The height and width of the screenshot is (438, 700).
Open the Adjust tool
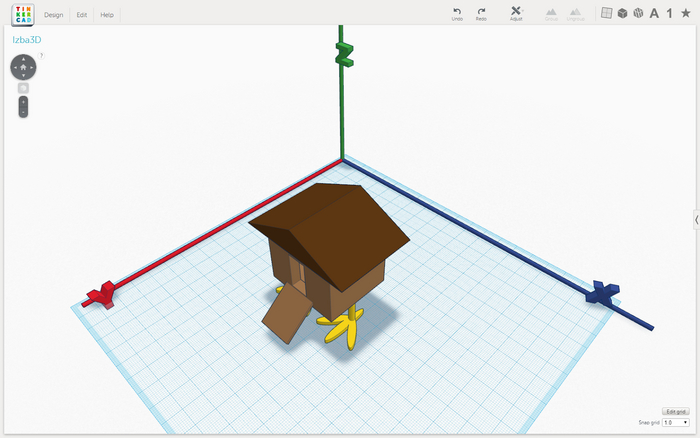point(516,11)
